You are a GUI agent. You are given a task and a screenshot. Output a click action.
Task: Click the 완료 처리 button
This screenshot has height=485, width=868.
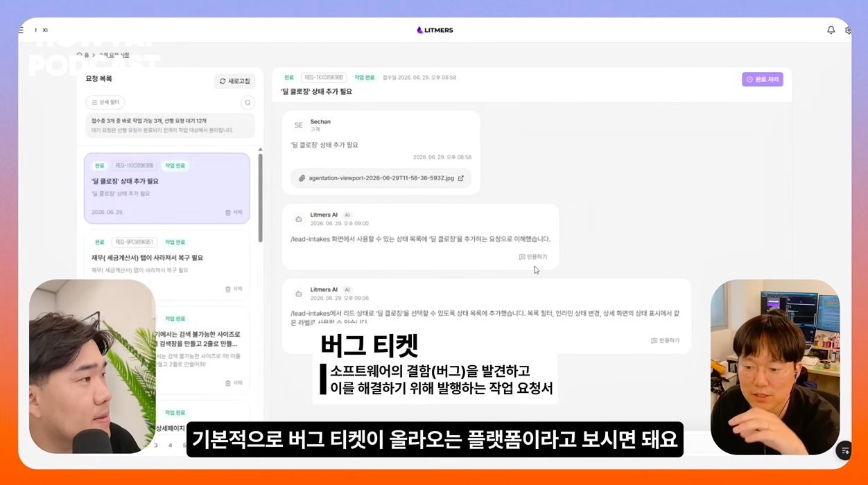[762, 80]
